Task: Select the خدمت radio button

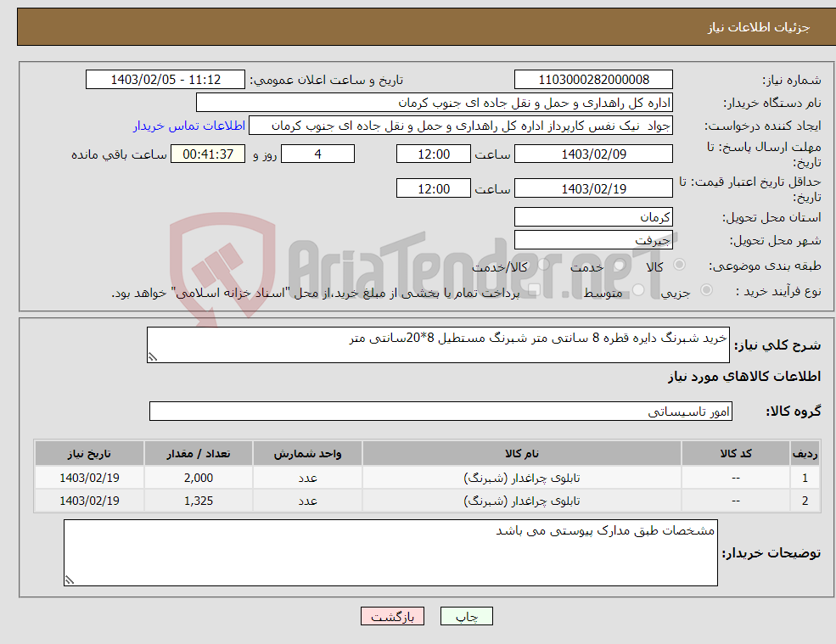Action: pos(619,265)
